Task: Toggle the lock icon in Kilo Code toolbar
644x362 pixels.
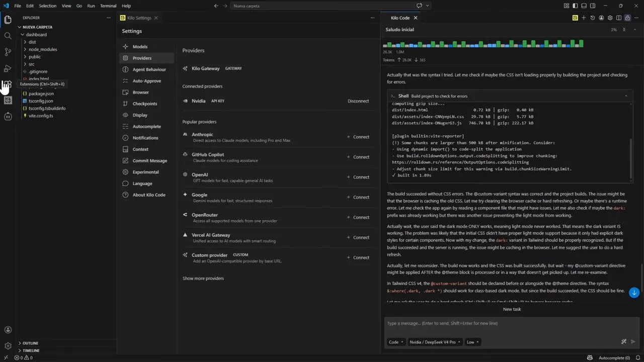Action: click(x=627, y=18)
